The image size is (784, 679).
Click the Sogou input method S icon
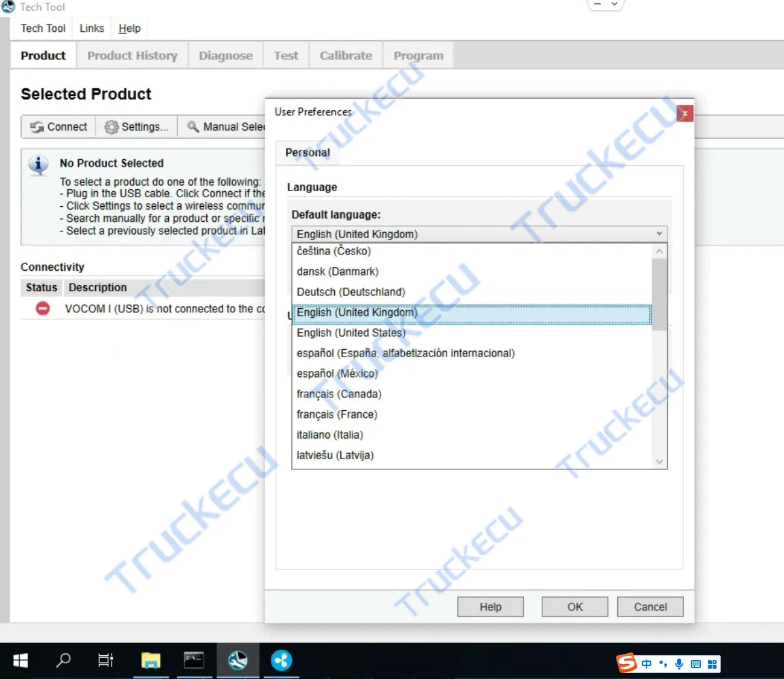[627, 663]
